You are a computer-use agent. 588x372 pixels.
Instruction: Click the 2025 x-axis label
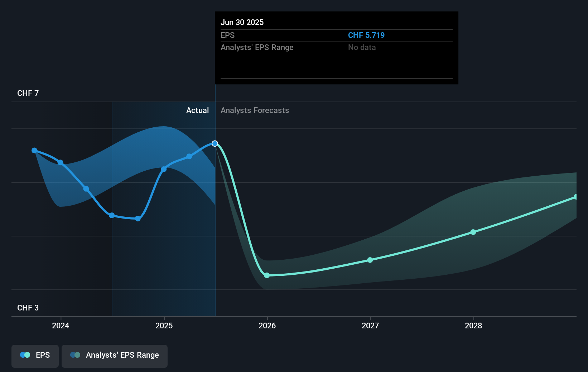(x=164, y=325)
